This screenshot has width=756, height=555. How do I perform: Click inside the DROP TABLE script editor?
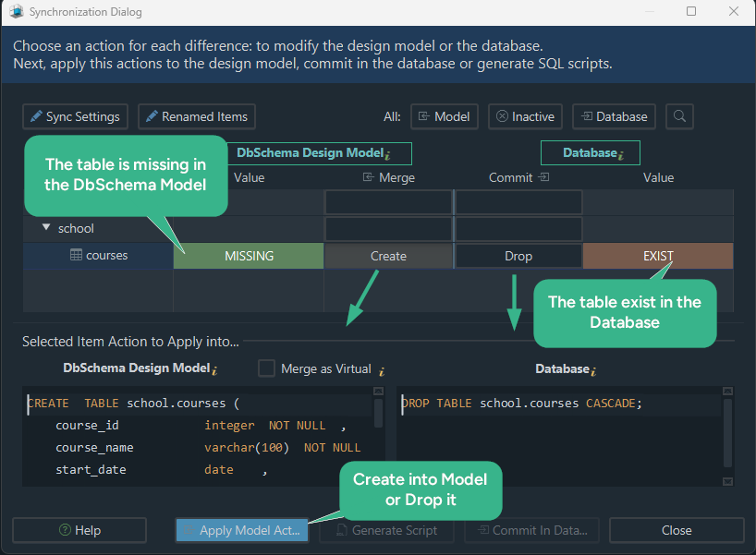(x=559, y=436)
